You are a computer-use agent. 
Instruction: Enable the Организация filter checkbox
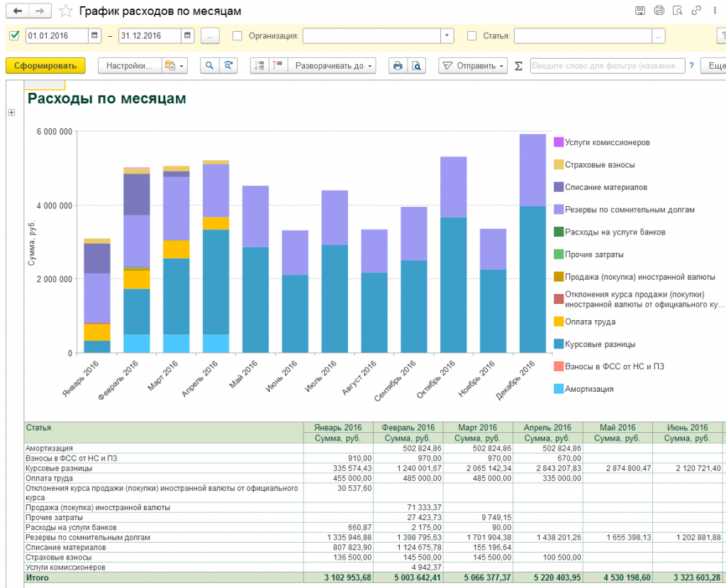click(238, 35)
